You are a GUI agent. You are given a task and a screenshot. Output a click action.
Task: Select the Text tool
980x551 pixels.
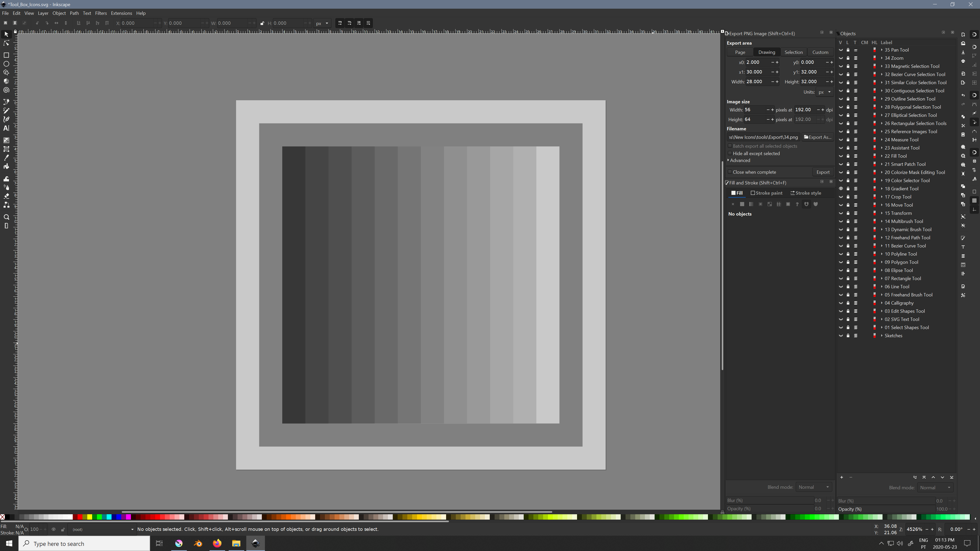pyautogui.click(x=6, y=129)
